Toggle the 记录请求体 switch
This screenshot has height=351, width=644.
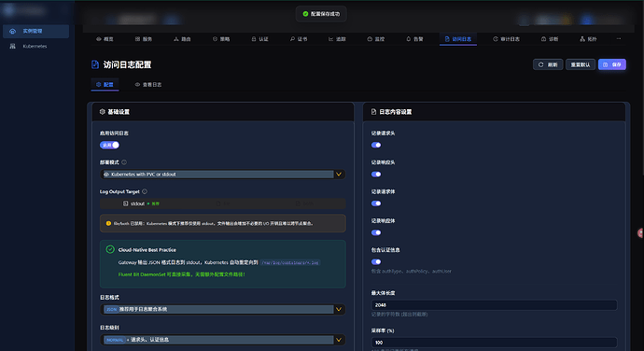pyautogui.click(x=376, y=204)
